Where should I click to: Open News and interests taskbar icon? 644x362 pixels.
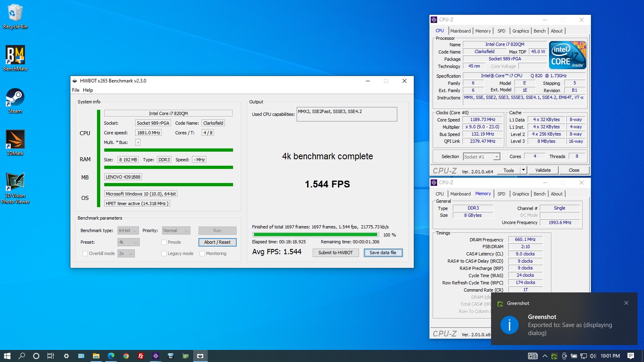tap(533, 356)
